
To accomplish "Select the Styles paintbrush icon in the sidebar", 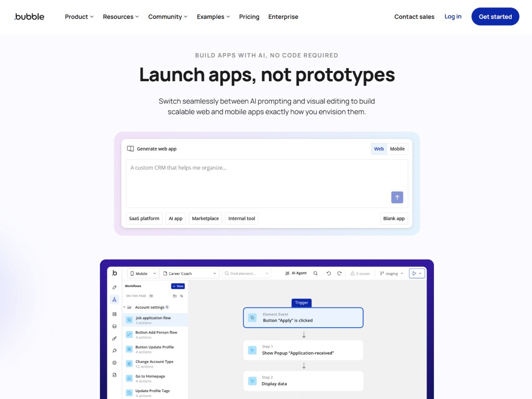I will click(114, 338).
